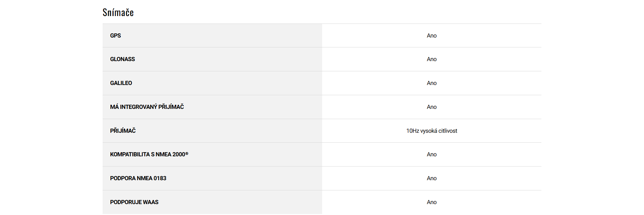Select Ano value for NMEA 2000 compatibility
The image size is (644, 215).
pyautogui.click(x=432, y=154)
